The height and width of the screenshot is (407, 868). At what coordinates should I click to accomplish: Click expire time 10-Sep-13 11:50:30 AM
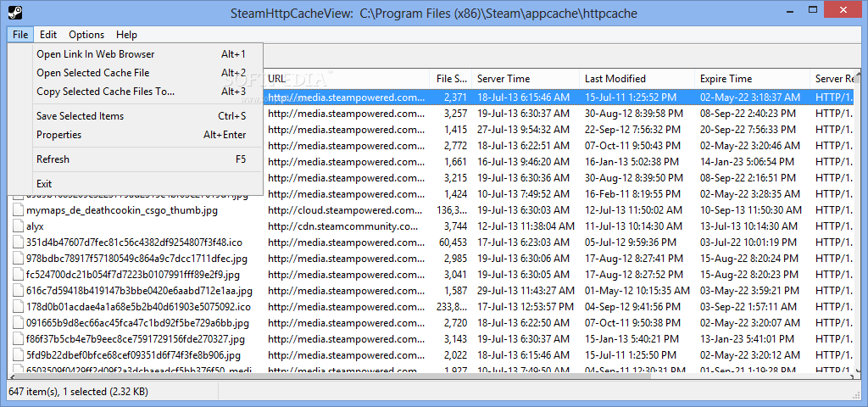point(751,210)
